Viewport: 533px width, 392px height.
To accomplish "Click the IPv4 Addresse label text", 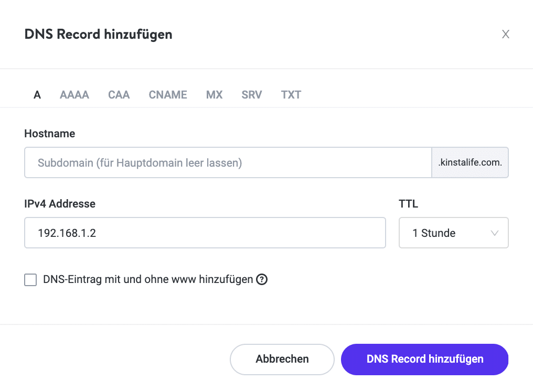I will [x=60, y=204].
